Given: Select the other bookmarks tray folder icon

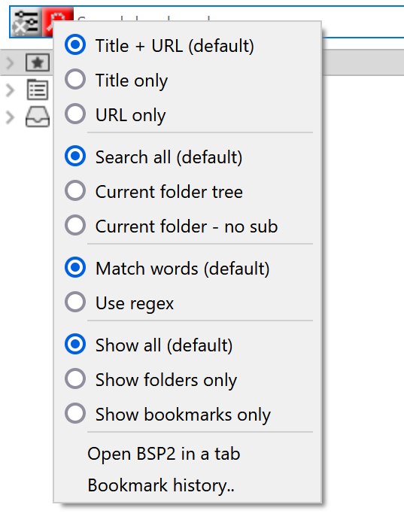Looking at the screenshot, I should point(38,117).
